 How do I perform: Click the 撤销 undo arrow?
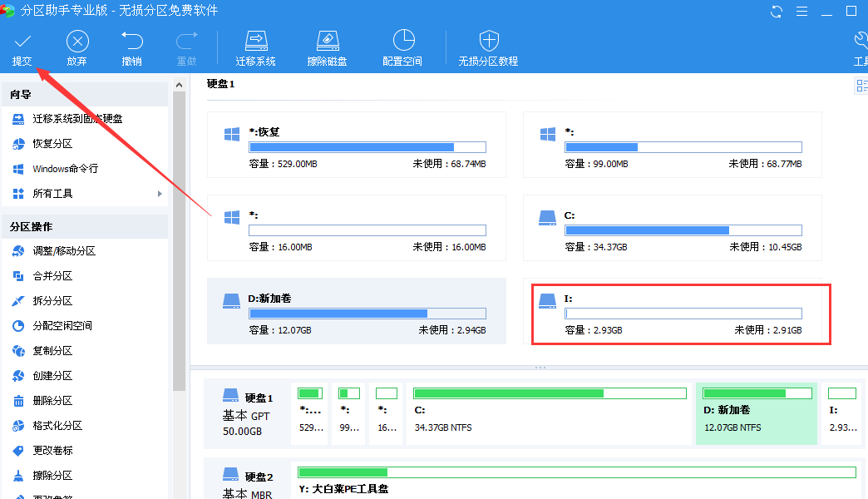point(131,42)
